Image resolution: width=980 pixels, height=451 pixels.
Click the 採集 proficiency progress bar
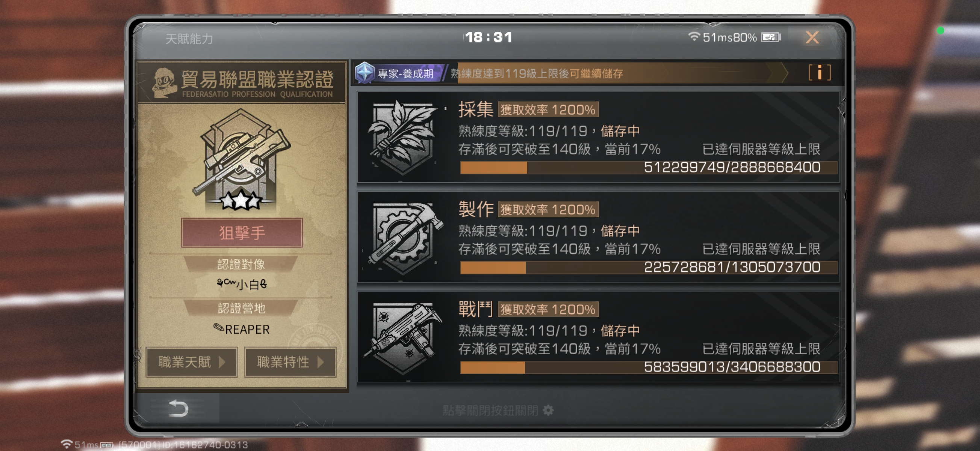tap(648, 168)
